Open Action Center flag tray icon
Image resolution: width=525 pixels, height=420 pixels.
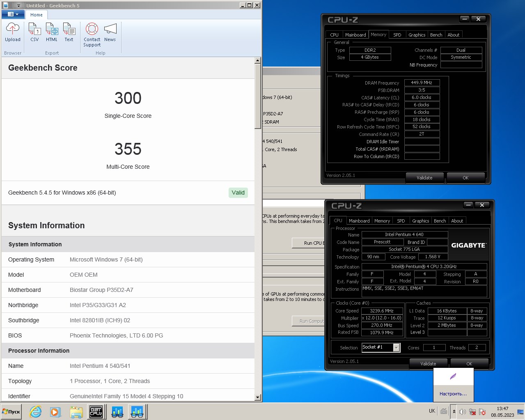pos(482,412)
